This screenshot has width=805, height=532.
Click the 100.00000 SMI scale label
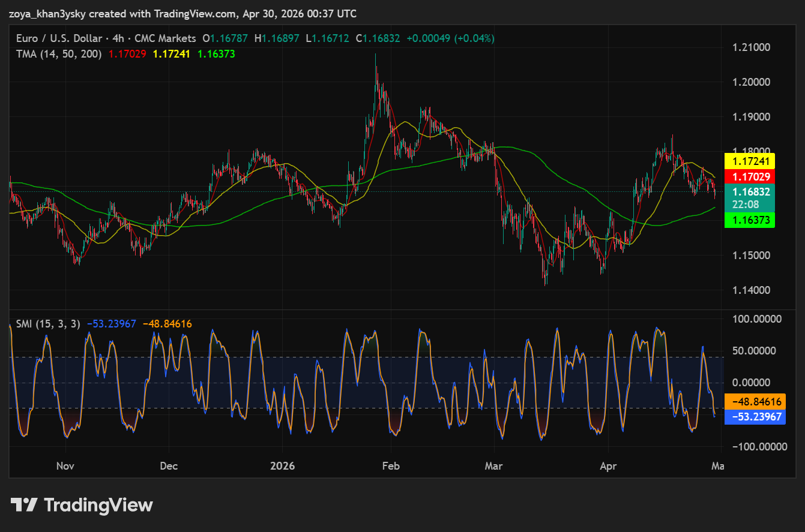pos(756,318)
